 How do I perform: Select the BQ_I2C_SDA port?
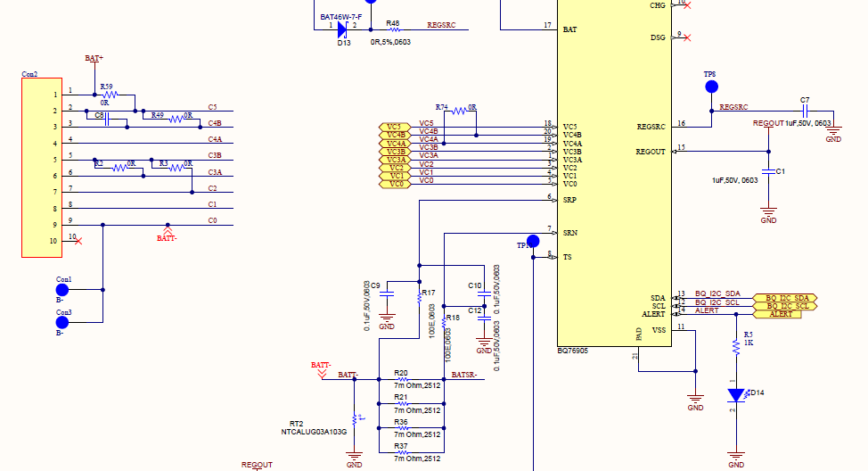tap(785, 298)
